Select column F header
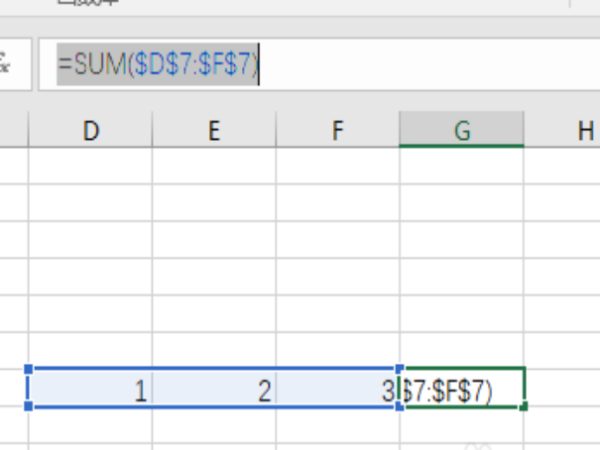 (338, 130)
